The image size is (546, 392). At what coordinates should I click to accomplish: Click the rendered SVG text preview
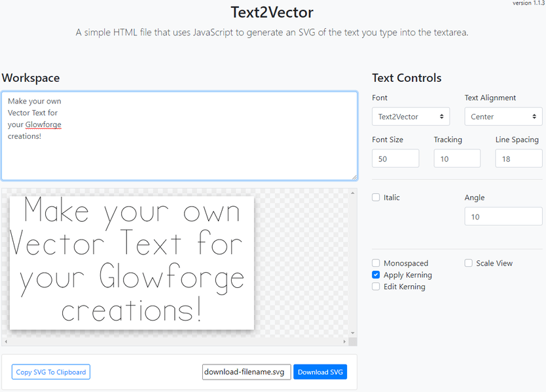coord(131,262)
